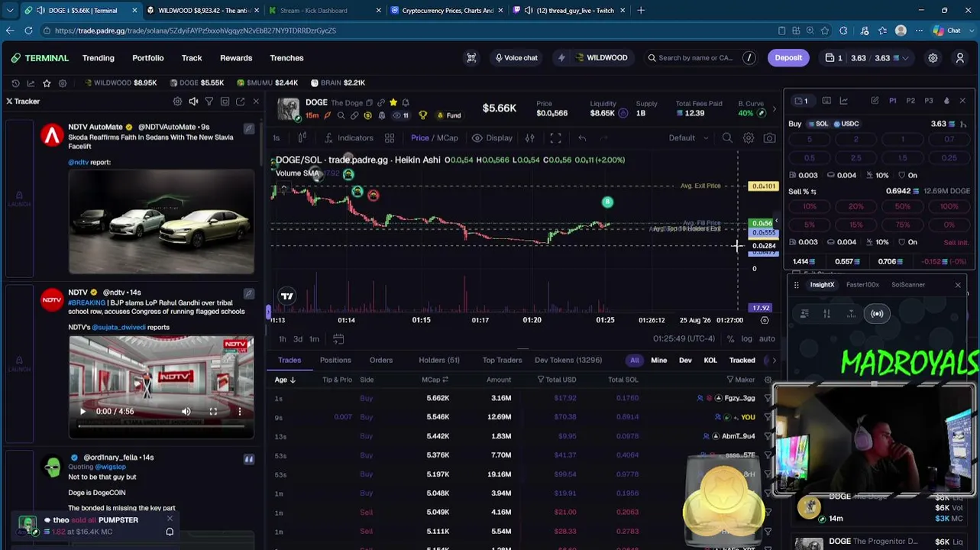Viewport: 980px width, 550px height.
Task: Close the InsightX widget
Action: click(958, 285)
